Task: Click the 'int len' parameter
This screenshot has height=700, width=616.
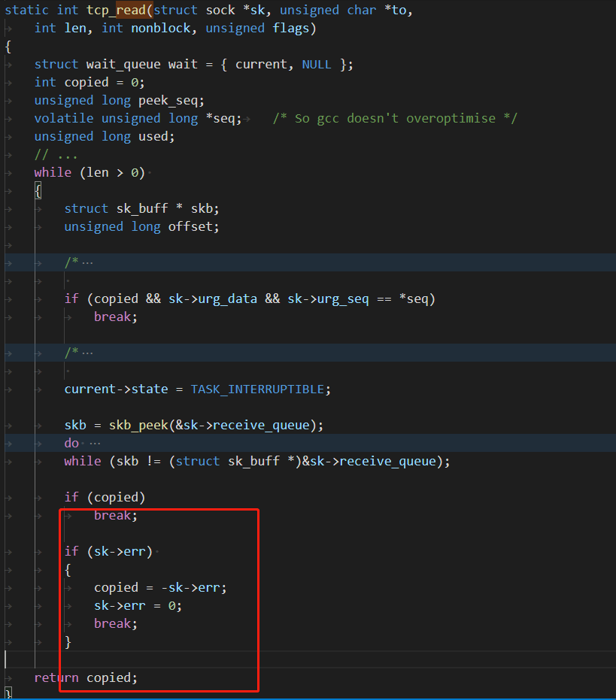Action: click(x=60, y=28)
